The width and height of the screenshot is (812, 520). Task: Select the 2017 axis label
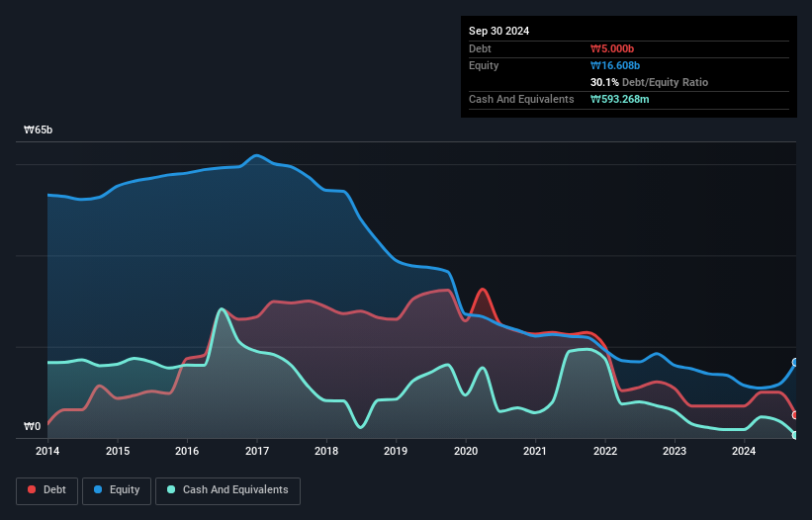pyautogui.click(x=257, y=451)
